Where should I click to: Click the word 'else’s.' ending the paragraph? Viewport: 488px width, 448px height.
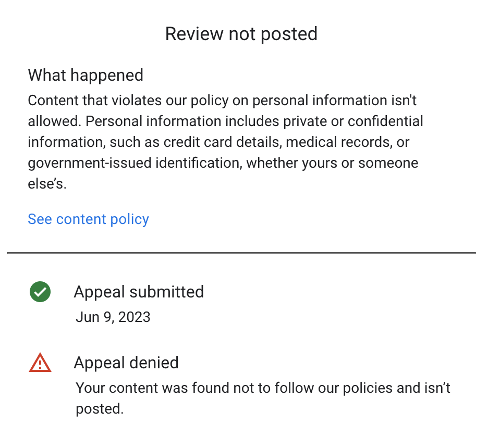tap(47, 184)
